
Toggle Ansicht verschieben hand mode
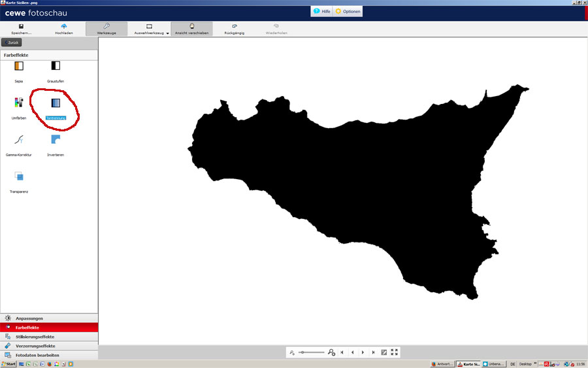click(191, 28)
